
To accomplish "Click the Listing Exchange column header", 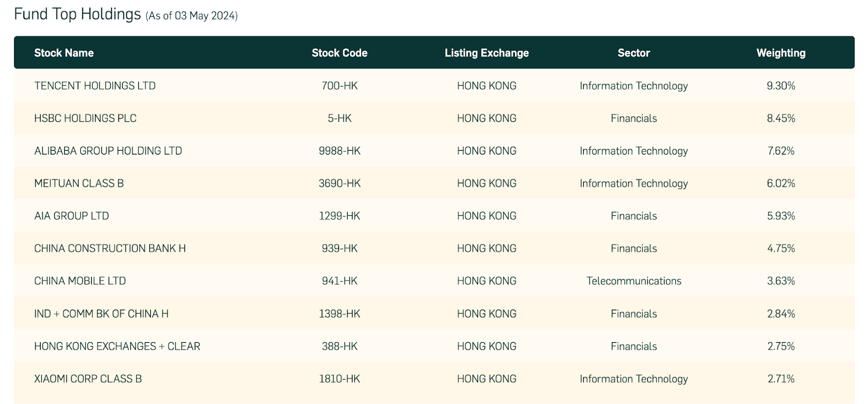I will coord(487,53).
